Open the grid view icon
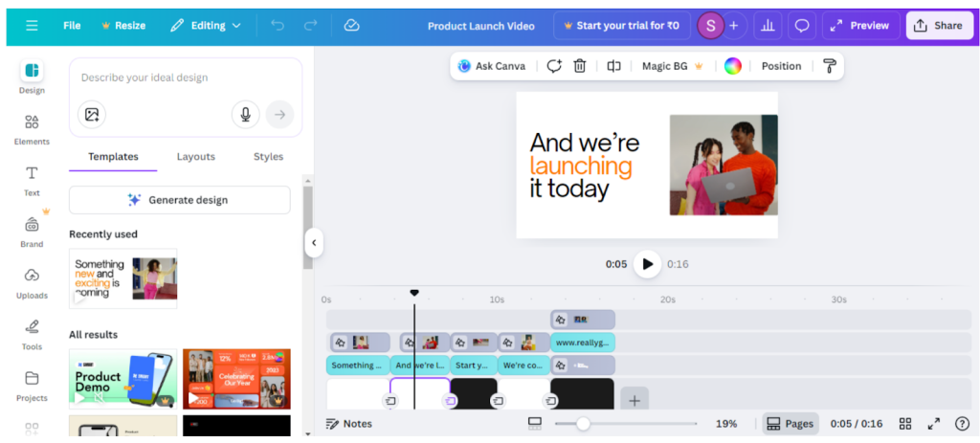980x443 pixels. pyautogui.click(x=905, y=424)
